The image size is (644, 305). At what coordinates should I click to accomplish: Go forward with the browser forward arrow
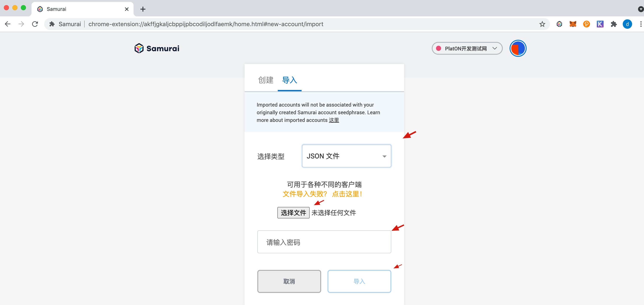point(21,24)
